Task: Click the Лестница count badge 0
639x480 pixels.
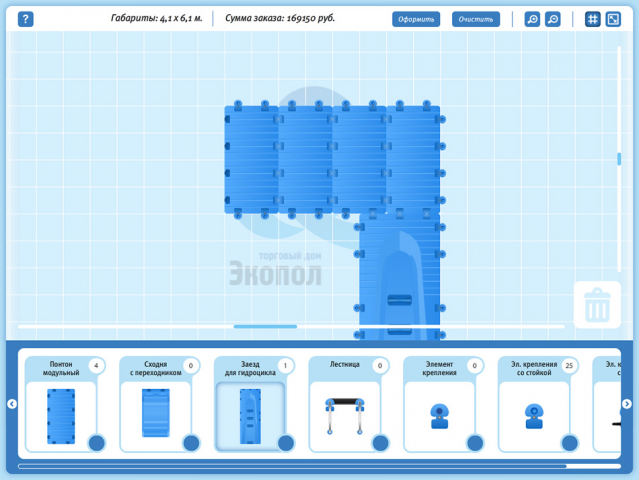Action: [x=380, y=366]
